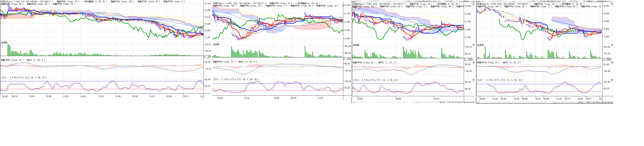Open the price pane dropdown arrow in 30分 chart
The height and width of the screenshot is (146, 644).
(473, 4)
